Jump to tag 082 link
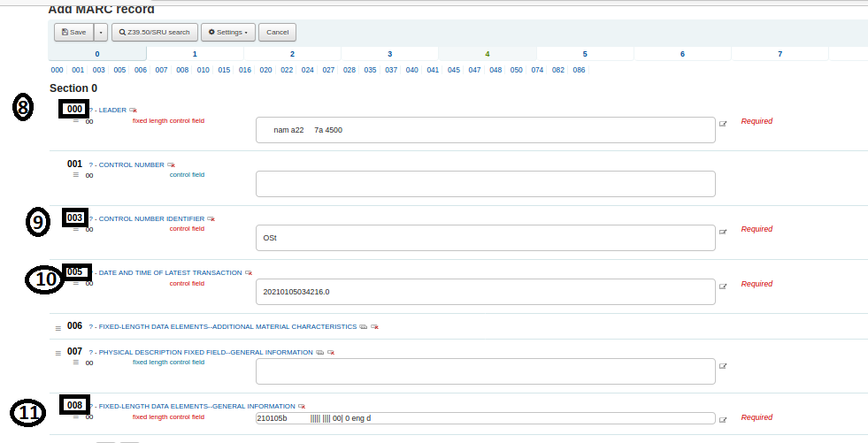The image size is (868, 443). coord(558,70)
